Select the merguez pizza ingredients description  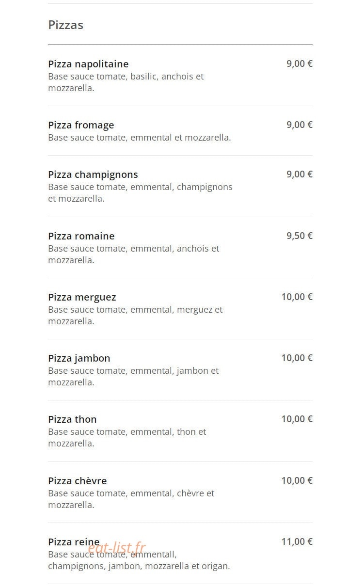(135, 315)
